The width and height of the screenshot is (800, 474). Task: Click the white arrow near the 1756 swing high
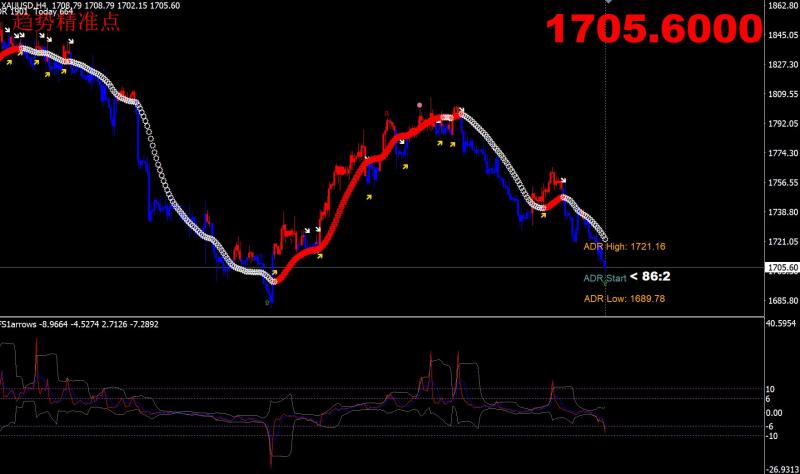click(x=563, y=182)
